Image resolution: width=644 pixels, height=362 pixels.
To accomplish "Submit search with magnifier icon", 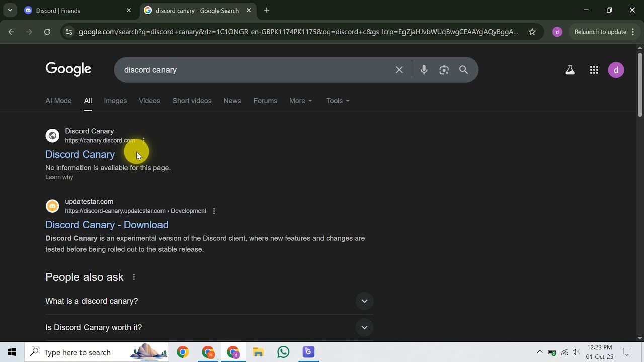I will [463, 70].
